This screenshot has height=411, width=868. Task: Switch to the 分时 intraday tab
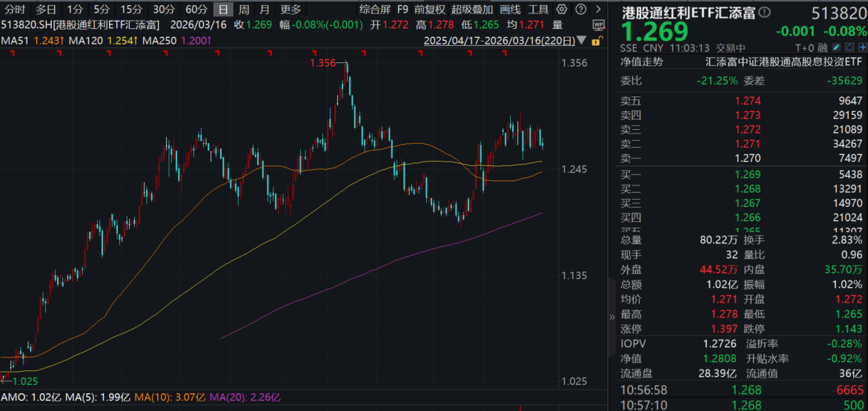[15, 10]
